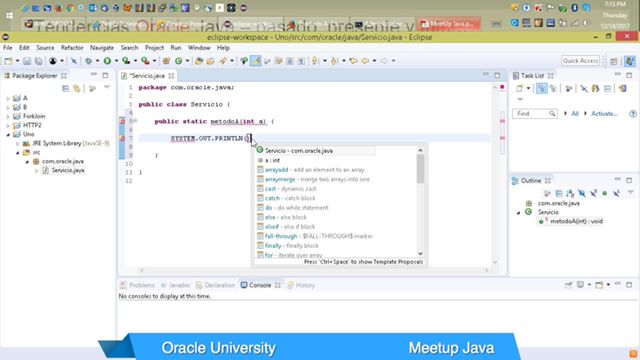Screen dimensions: 640x360
Task: Collapse All in Package Explorer toolbar
Action: click(x=65, y=88)
